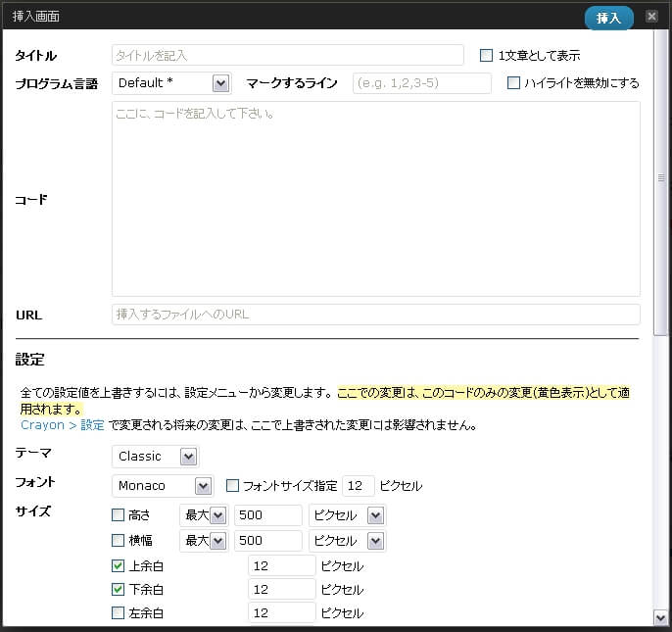Check the フォントサイズ指定 checkbox

pyautogui.click(x=233, y=486)
